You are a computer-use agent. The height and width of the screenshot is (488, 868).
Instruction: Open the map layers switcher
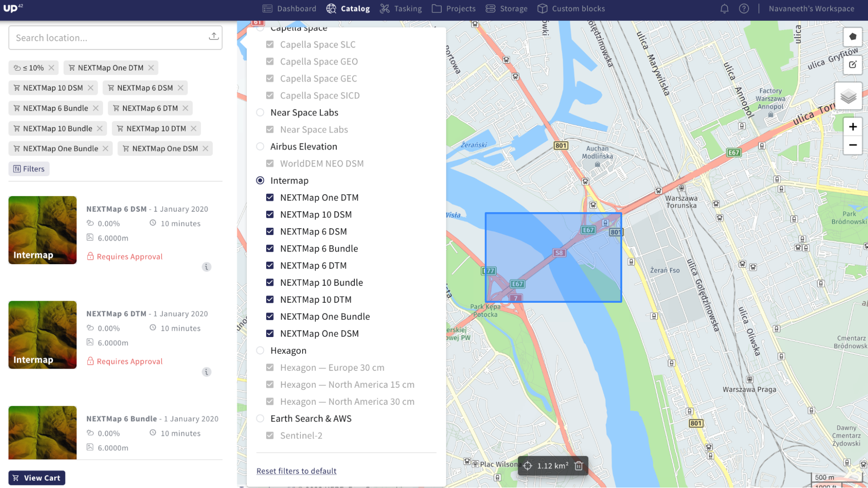tap(848, 96)
